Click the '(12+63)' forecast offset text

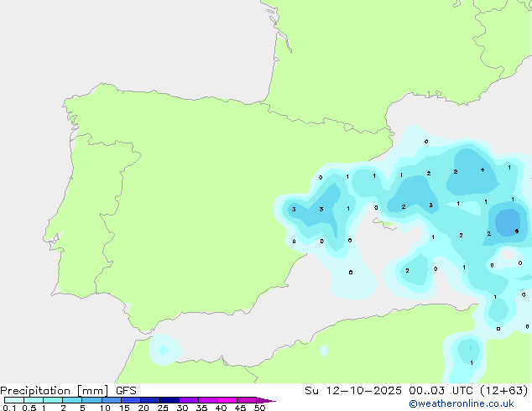click(504, 391)
